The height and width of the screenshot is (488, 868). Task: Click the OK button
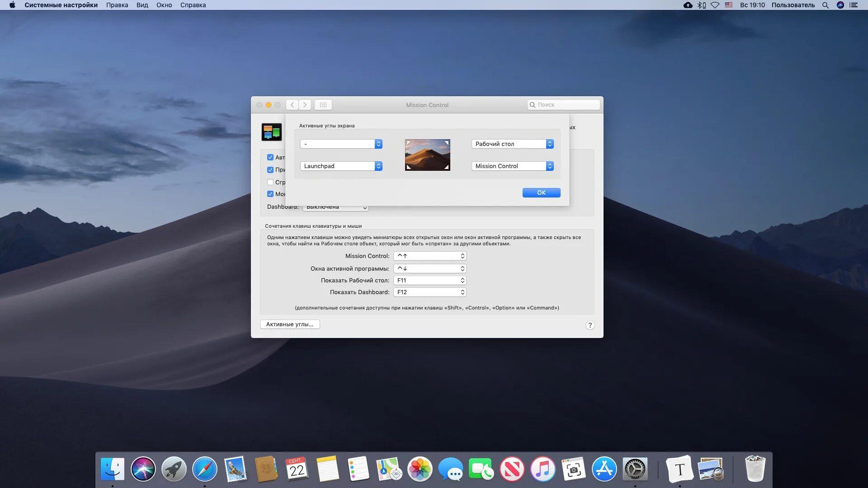coord(541,192)
